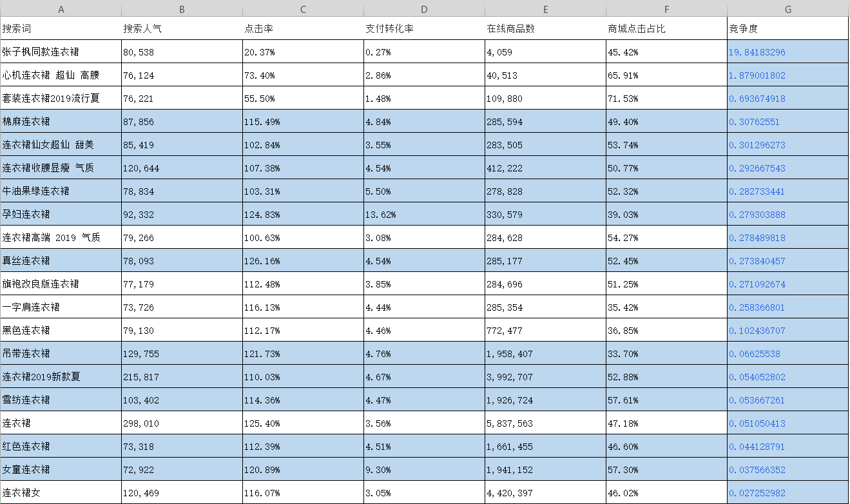Select column G header
850x504 pixels.
click(x=788, y=8)
